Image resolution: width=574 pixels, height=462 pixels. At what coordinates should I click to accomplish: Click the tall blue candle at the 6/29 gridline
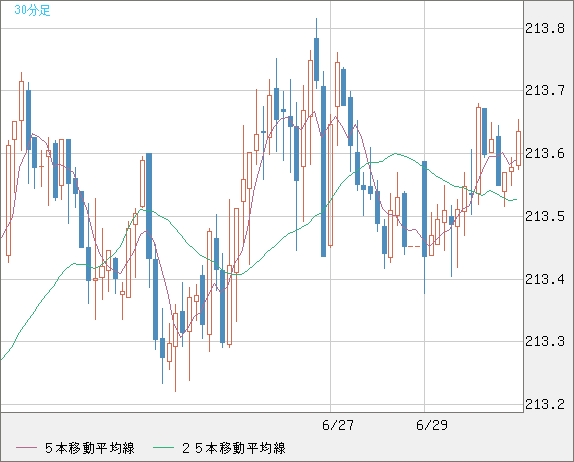424,209
